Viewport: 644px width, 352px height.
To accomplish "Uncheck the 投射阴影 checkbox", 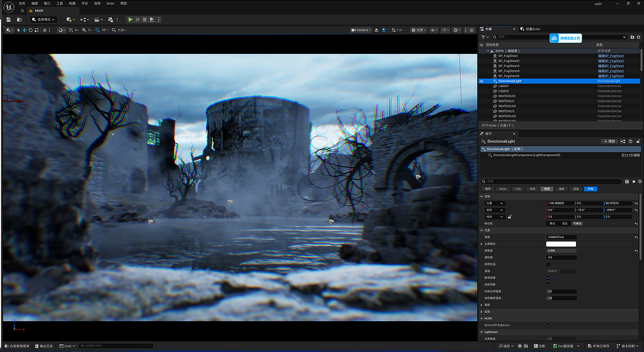I will (x=548, y=285).
